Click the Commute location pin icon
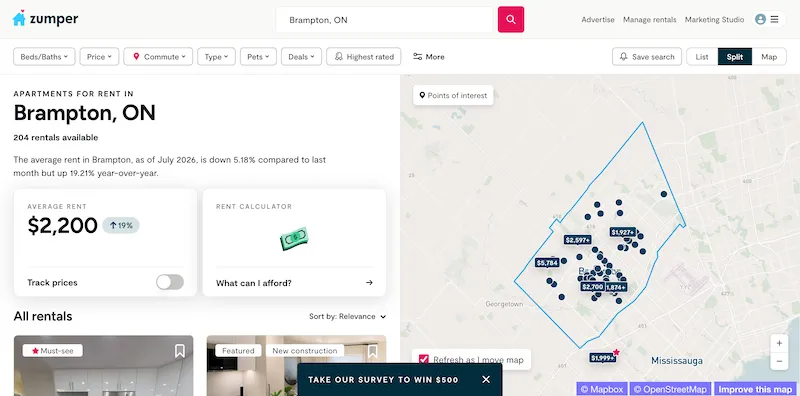 click(136, 57)
